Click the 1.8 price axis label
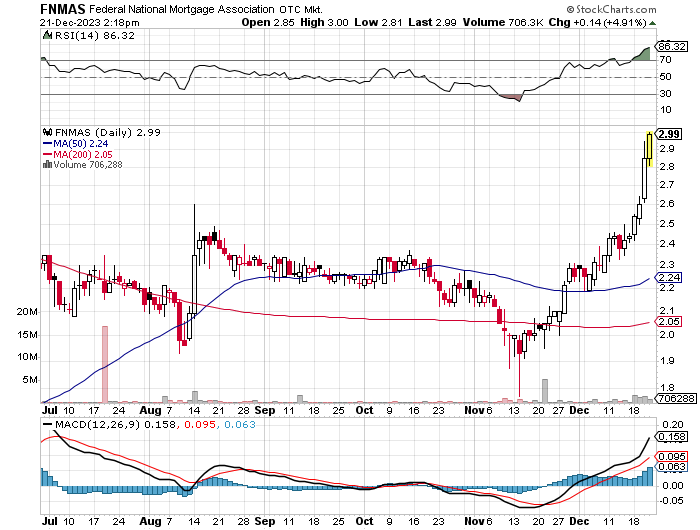The image size is (700, 530). [x=667, y=388]
